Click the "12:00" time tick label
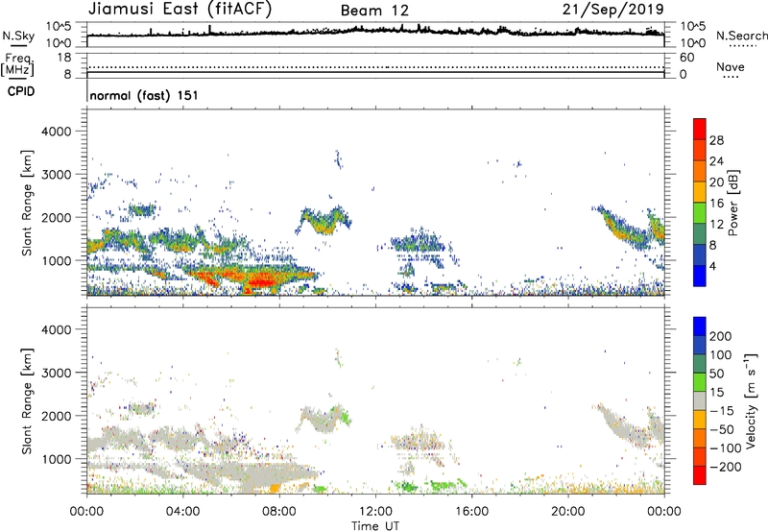Screen dimensions: 768x532 [375, 512]
